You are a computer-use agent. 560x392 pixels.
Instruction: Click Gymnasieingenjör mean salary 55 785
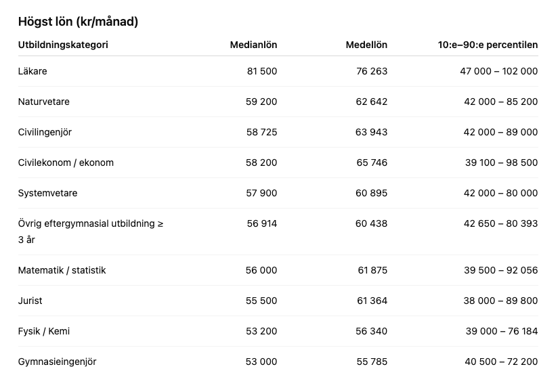coord(372,362)
